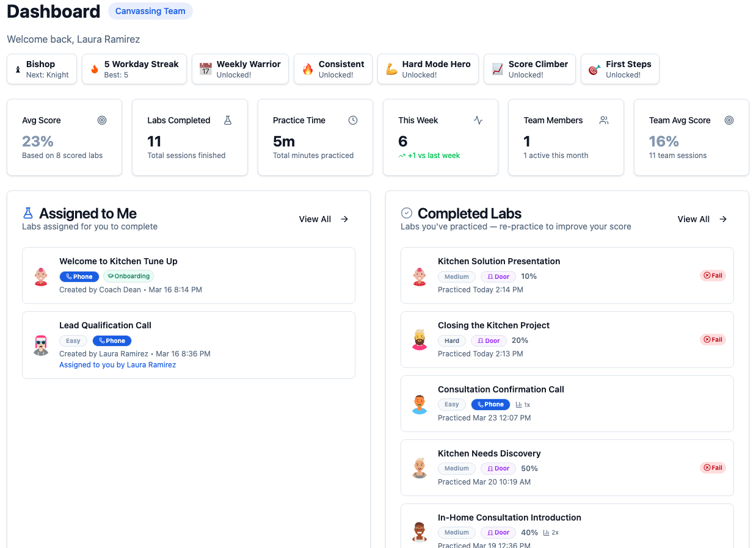Viewport: 756px width, 548px height.
Task: Click the Door tag on Kitchen Solution Presentation
Action: point(498,277)
